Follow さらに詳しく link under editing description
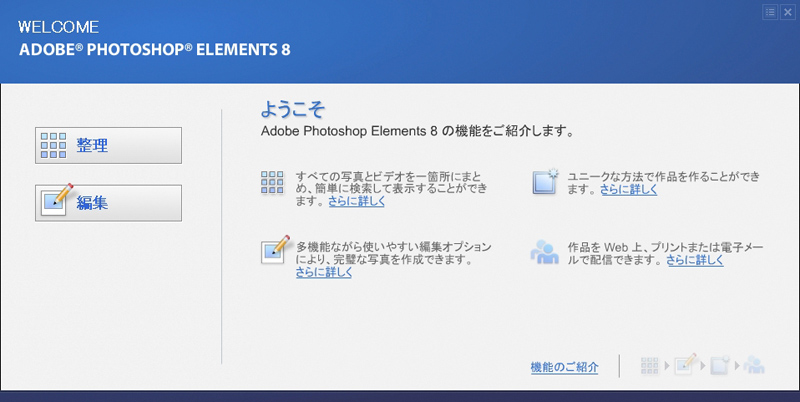Screen dimensions: 800x402 coord(324,272)
